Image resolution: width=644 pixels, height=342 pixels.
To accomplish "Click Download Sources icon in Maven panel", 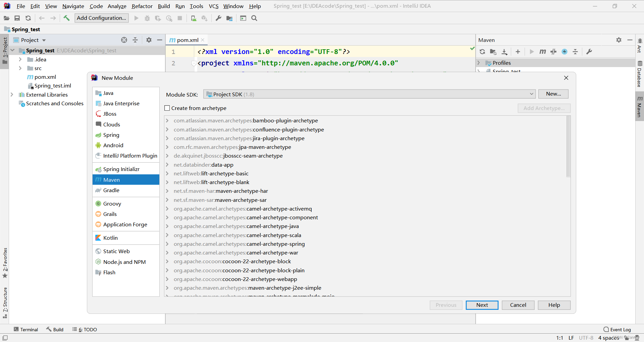I will (x=504, y=52).
